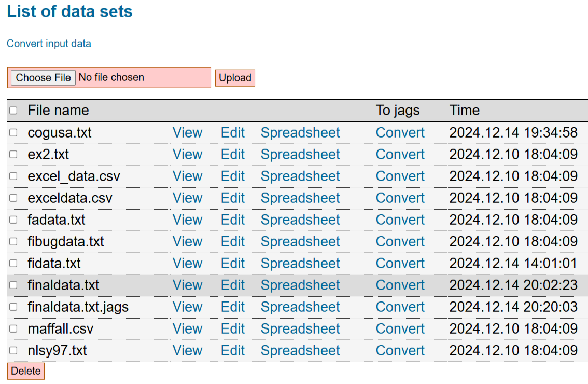Convert cogusa.txt to jags format
The image size is (588, 384).
tap(400, 133)
